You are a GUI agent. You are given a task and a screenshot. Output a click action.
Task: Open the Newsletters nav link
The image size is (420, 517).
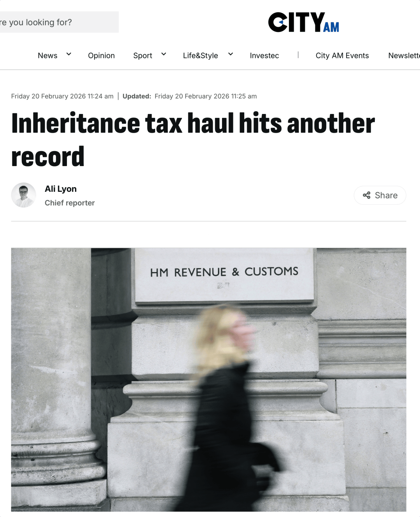pyautogui.click(x=404, y=56)
